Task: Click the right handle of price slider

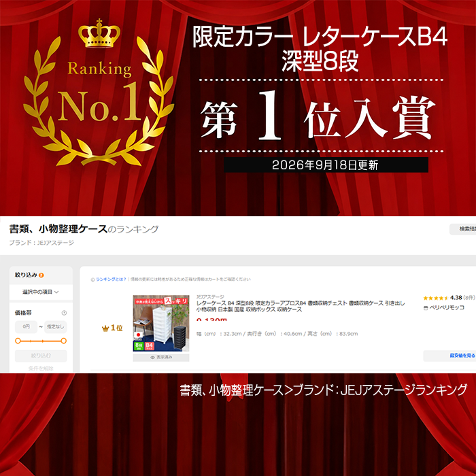Action: (63, 341)
